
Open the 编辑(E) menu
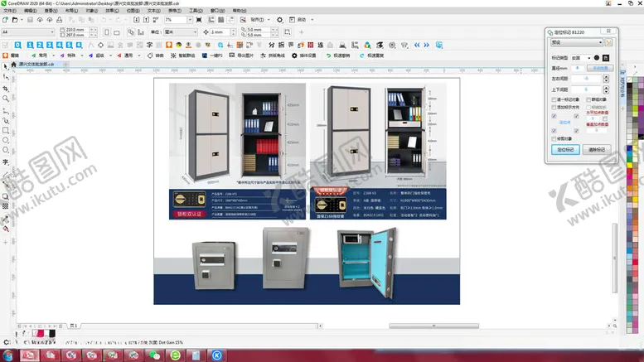(31, 11)
